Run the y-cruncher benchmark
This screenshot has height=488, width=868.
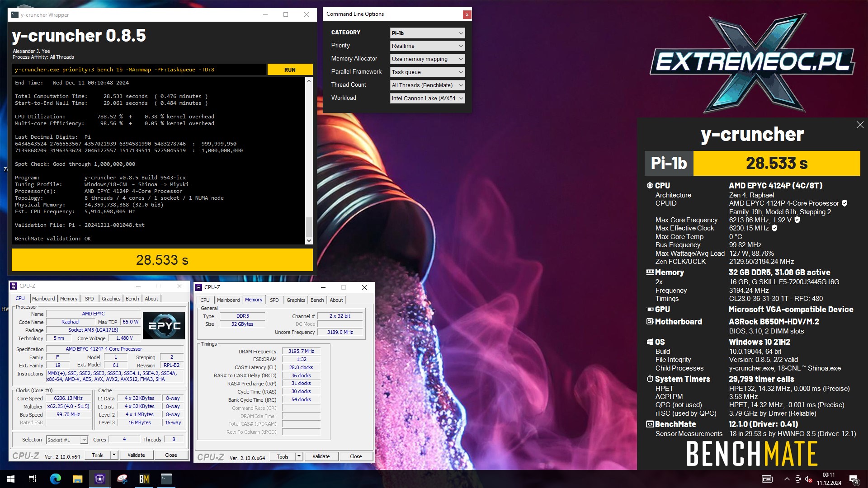point(290,70)
